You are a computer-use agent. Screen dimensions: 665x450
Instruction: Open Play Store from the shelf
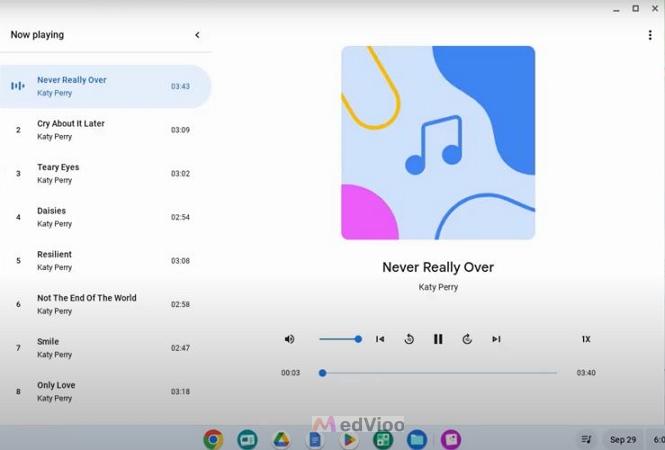(349, 439)
